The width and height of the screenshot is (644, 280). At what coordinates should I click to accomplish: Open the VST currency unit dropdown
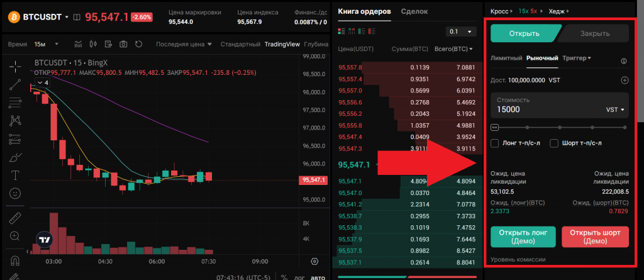(616, 109)
